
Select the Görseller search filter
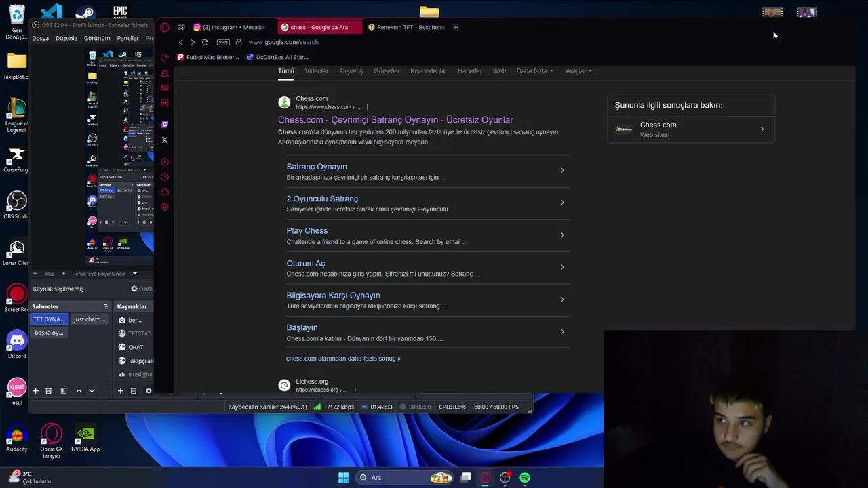(x=387, y=70)
